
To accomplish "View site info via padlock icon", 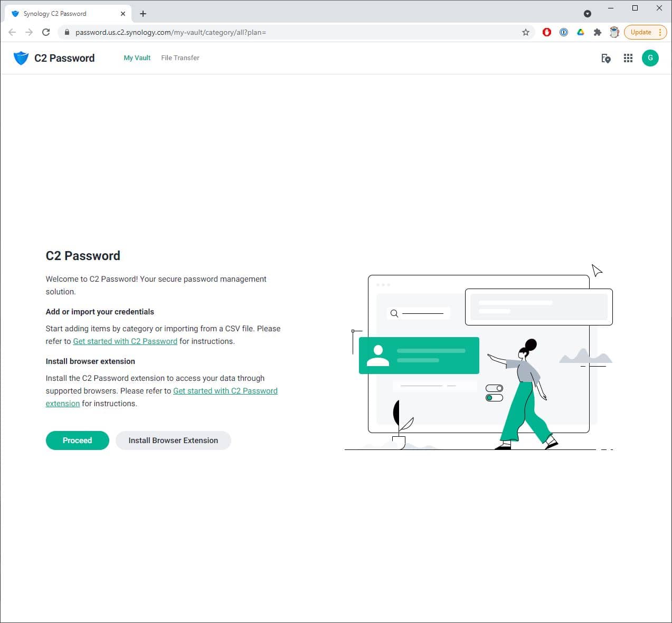I will point(67,32).
